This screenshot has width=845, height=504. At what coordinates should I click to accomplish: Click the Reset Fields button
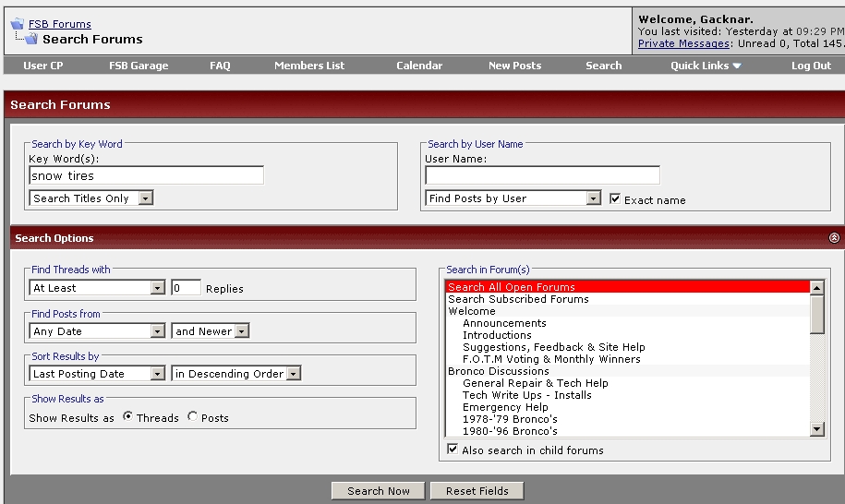[477, 490]
